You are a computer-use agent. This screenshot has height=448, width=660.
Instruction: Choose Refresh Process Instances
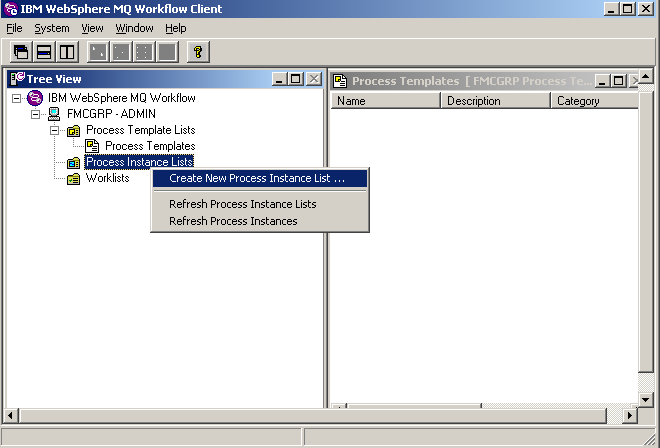(260, 221)
